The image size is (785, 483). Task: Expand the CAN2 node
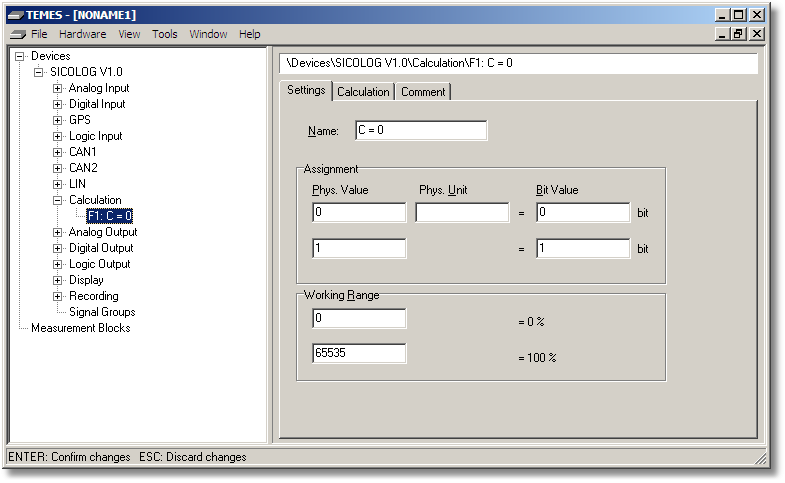[x=58, y=168]
